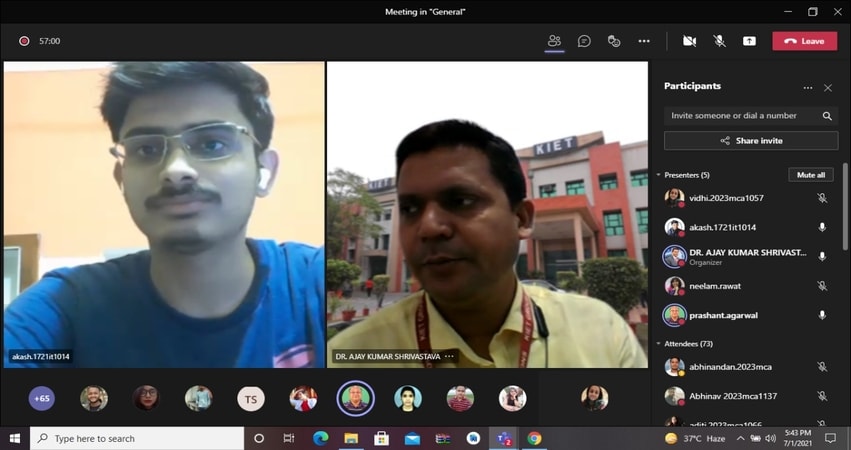Open the Show participants panel icon
This screenshot has height=450, width=851.
554,41
